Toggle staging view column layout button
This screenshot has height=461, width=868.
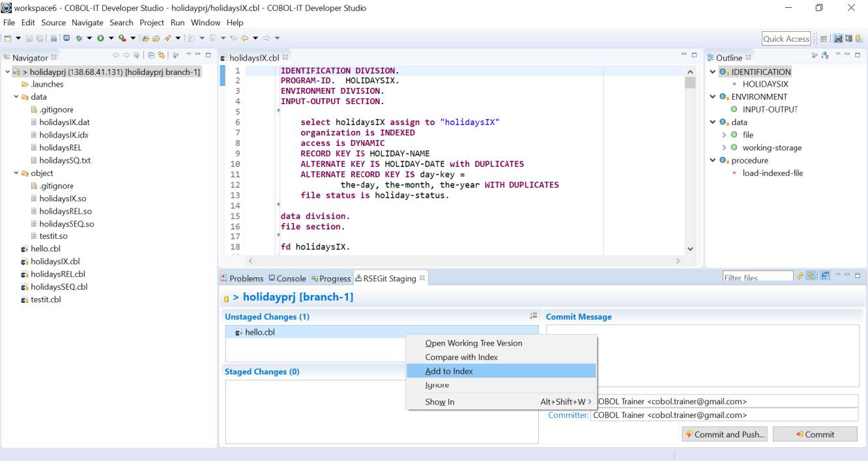click(825, 276)
